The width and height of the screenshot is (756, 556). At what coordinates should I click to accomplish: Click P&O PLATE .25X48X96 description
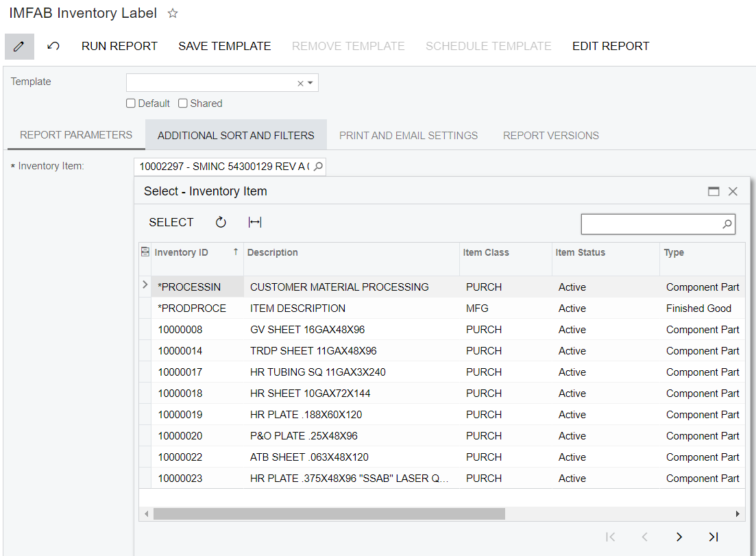coord(304,435)
